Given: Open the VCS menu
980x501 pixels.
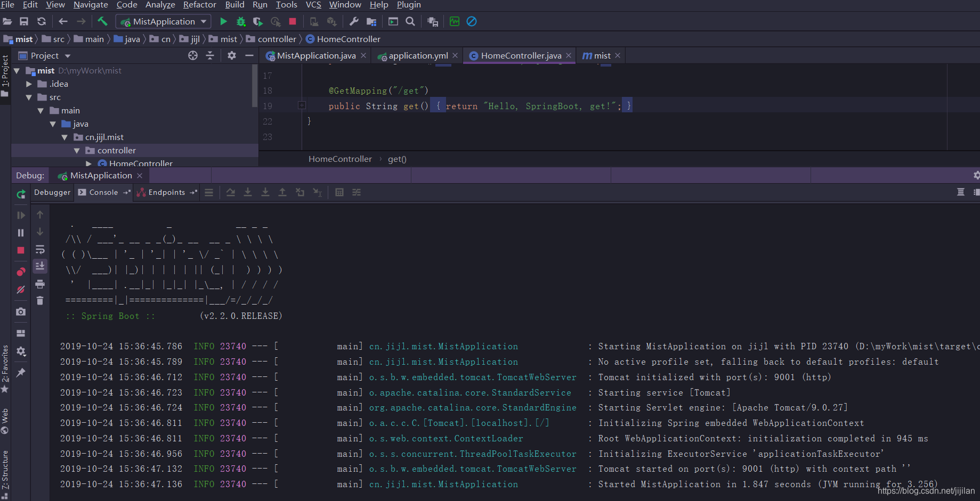Looking at the screenshot, I should [x=313, y=5].
